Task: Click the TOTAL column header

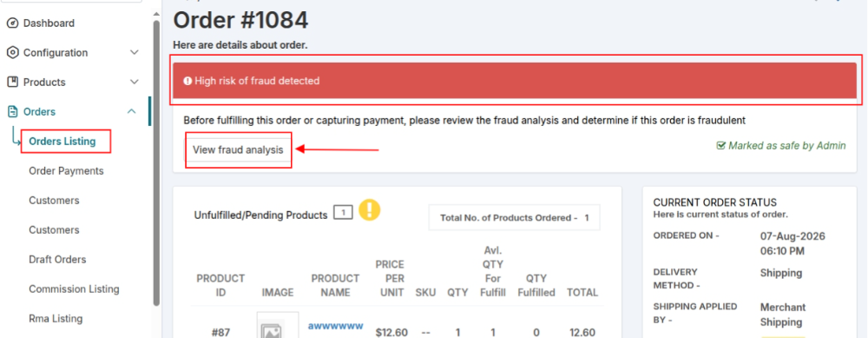Action: (x=582, y=293)
